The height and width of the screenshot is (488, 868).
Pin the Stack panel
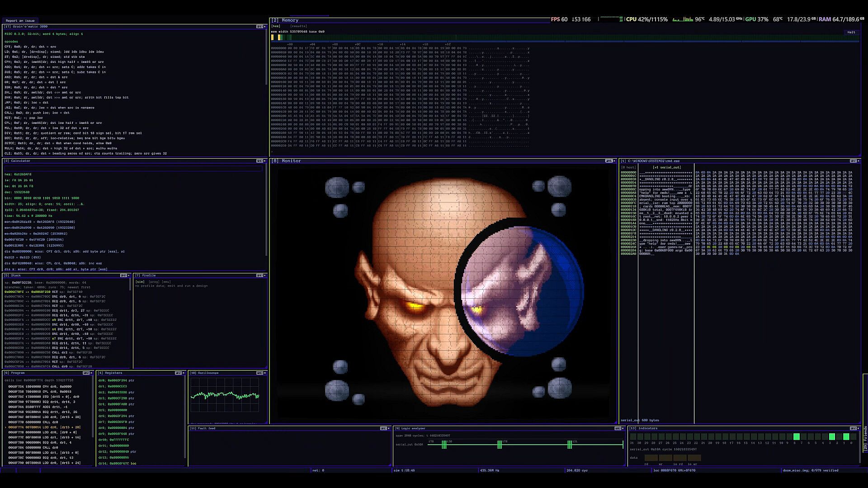[123, 275]
